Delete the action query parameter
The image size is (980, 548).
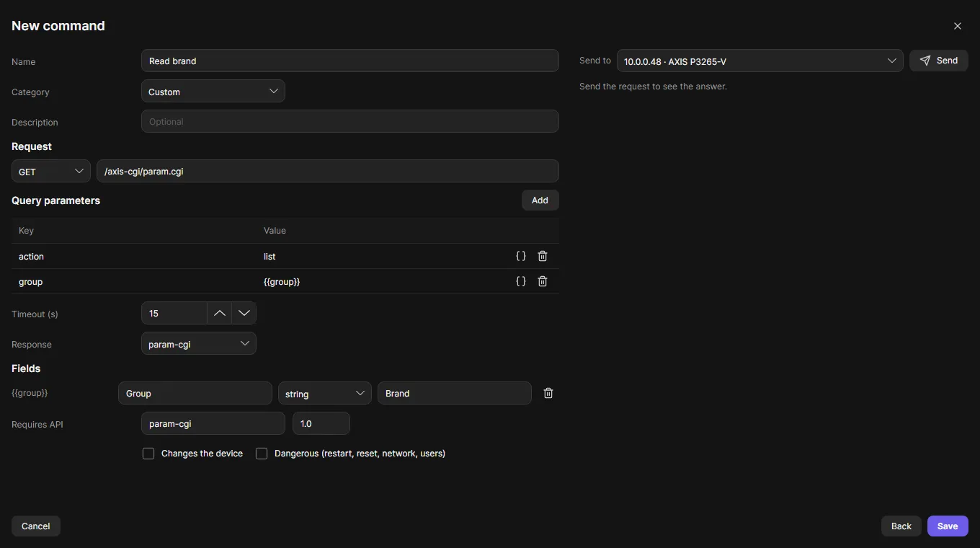[x=543, y=256]
